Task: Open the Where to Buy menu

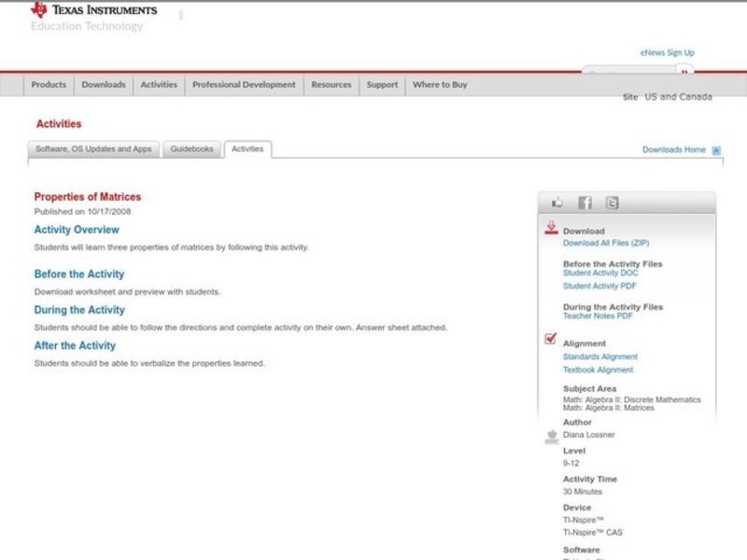Action: pos(440,85)
